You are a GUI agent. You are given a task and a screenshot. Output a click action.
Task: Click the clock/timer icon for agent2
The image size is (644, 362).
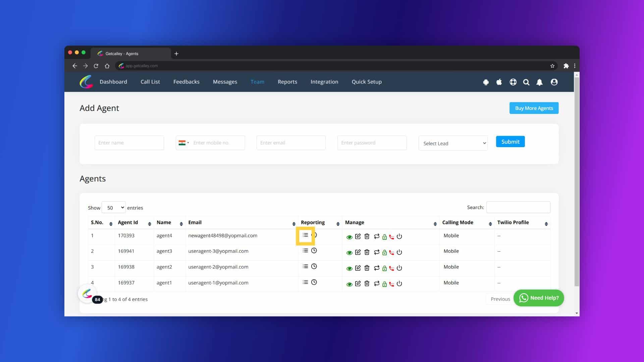pyautogui.click(x=314, y=266)
